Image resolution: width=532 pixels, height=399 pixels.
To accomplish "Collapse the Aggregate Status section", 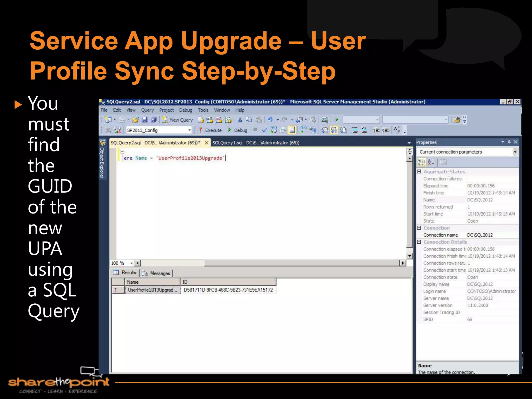I will coord(419,172).
